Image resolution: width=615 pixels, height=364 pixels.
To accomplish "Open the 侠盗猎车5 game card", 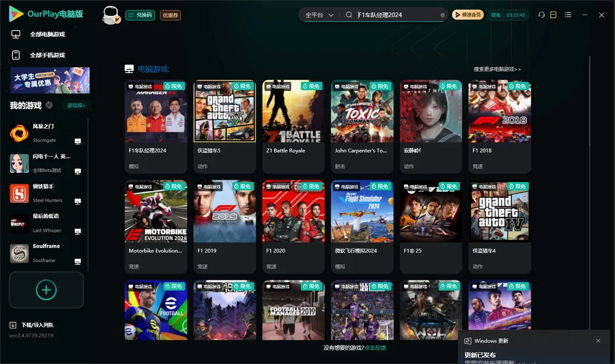I will (224, 127).
